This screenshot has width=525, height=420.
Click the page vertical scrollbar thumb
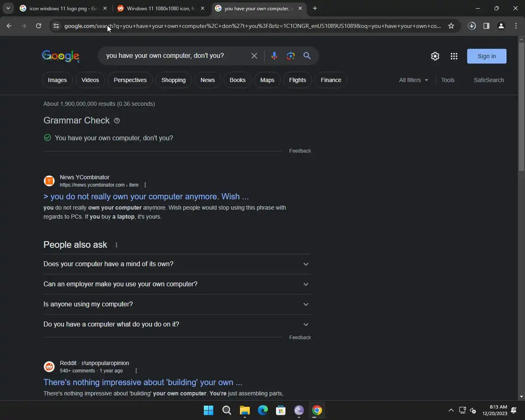click(x=521, y=107)
